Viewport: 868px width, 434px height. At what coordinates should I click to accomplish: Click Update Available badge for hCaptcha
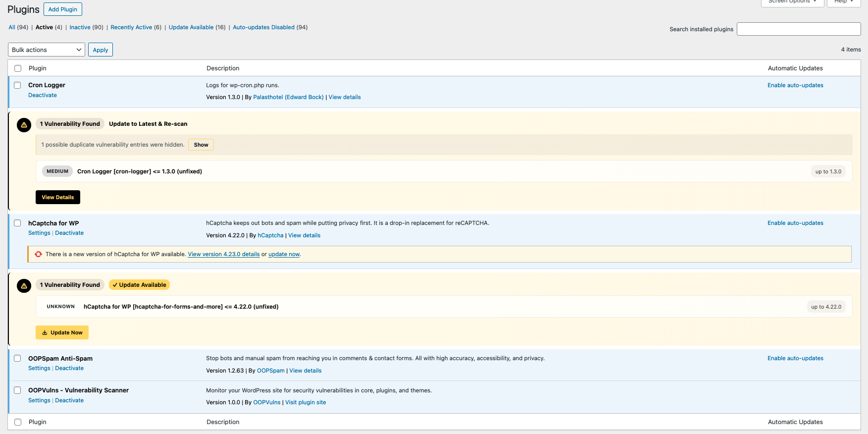coord(139,285)
